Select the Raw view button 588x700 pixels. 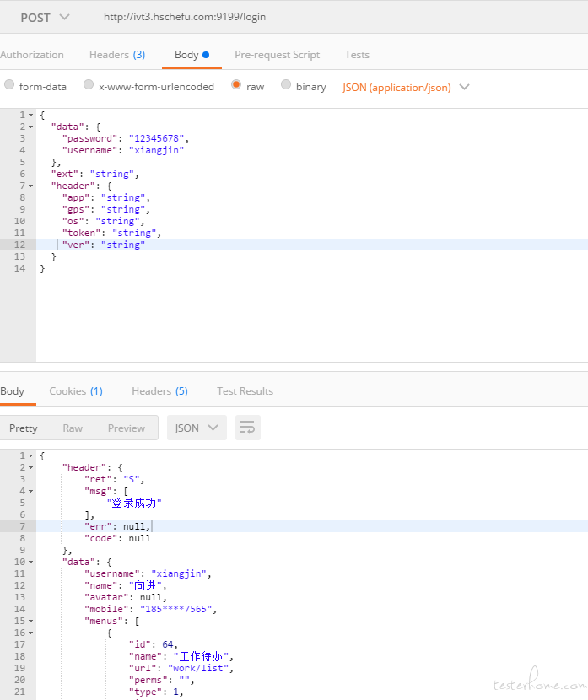73,428
